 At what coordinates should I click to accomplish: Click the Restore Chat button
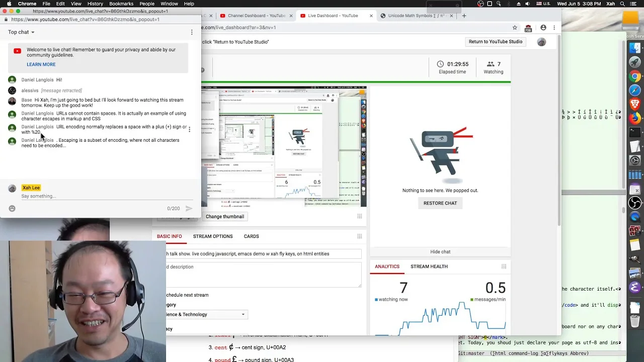click(440, 203)
